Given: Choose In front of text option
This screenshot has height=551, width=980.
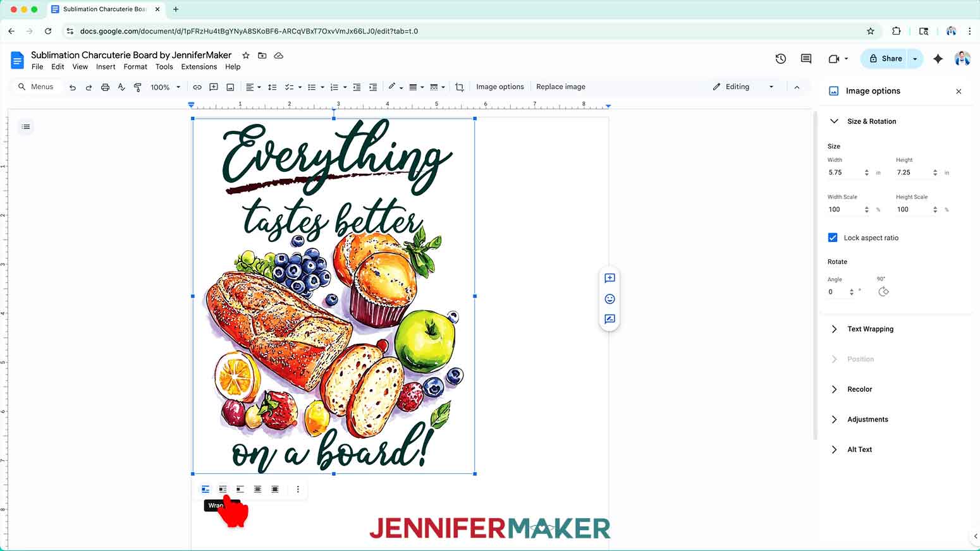Looking at the screenshot, I should (x=275, y=489).
